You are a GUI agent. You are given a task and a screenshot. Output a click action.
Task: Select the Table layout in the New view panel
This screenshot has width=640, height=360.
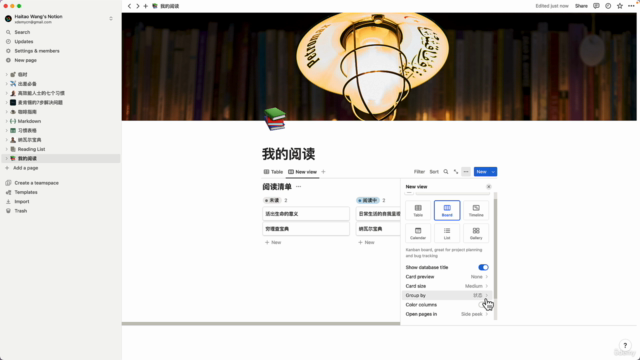click(x=418, y=211)
